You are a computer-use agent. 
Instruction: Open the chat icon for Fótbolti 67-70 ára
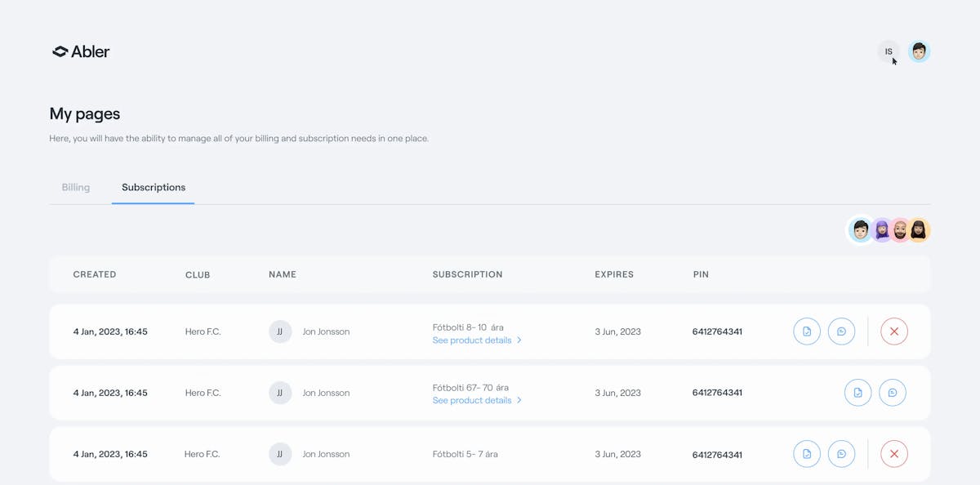893,393
